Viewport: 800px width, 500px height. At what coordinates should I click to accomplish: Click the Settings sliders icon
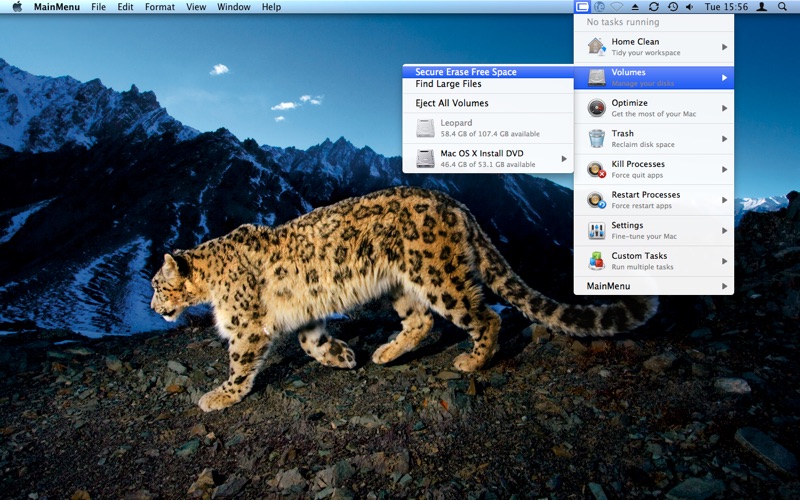[596, 231]
